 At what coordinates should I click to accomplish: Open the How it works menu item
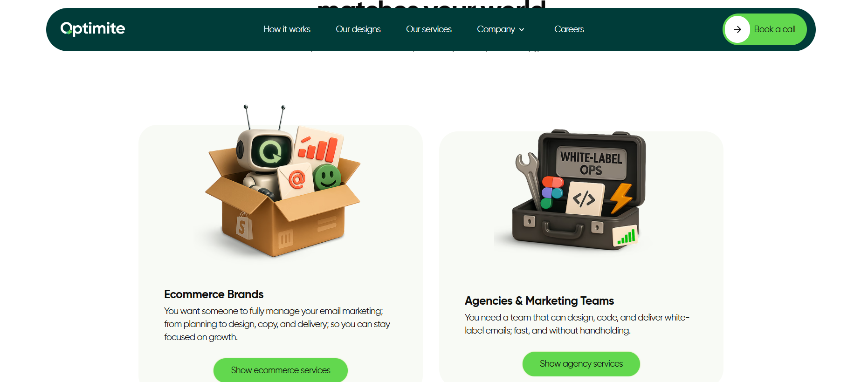coord(287,29)
